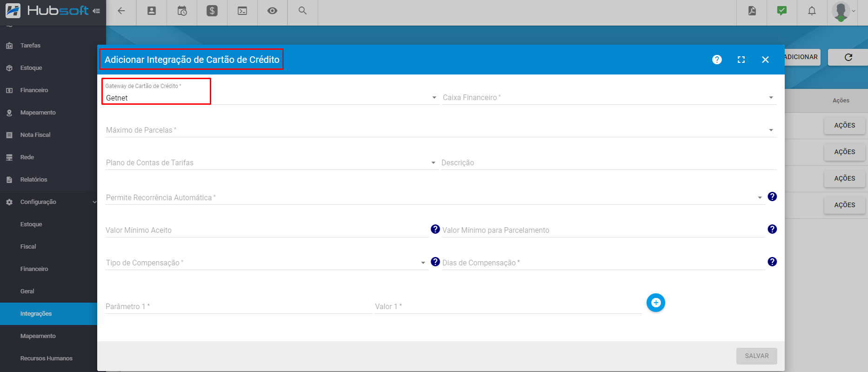Close the Adicionar Integração dialog

766,60
